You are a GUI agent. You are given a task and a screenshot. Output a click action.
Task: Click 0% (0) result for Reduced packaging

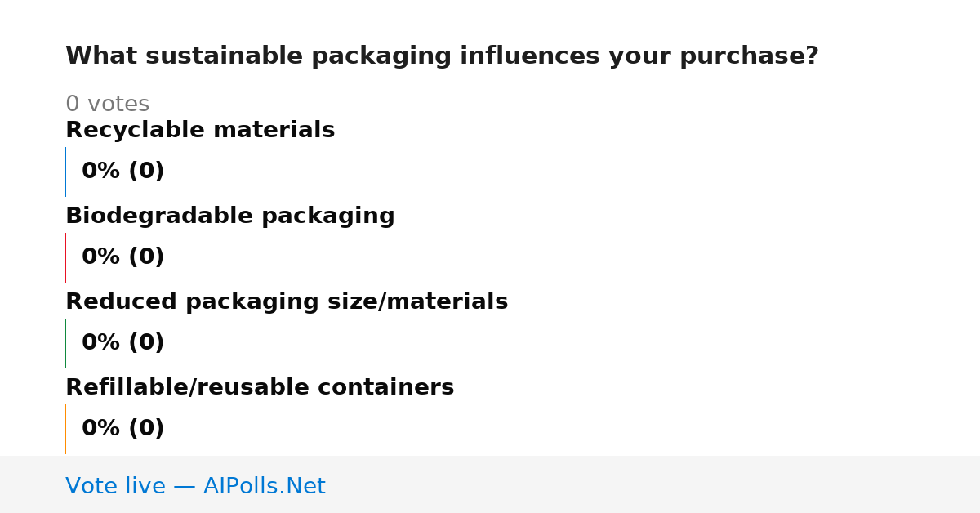tap(123, 343)
